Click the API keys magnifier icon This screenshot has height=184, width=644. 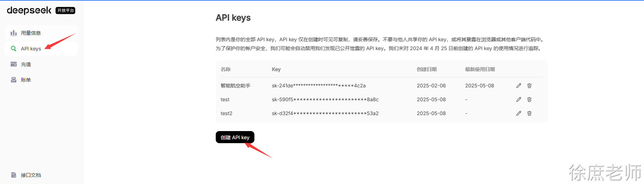[x=13, y=49]
